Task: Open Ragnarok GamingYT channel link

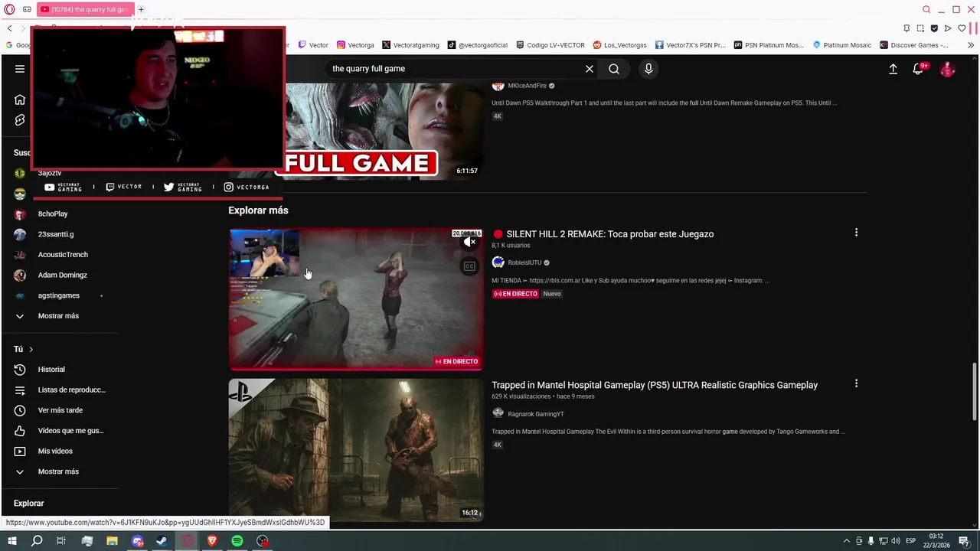Action: (535, 414)
